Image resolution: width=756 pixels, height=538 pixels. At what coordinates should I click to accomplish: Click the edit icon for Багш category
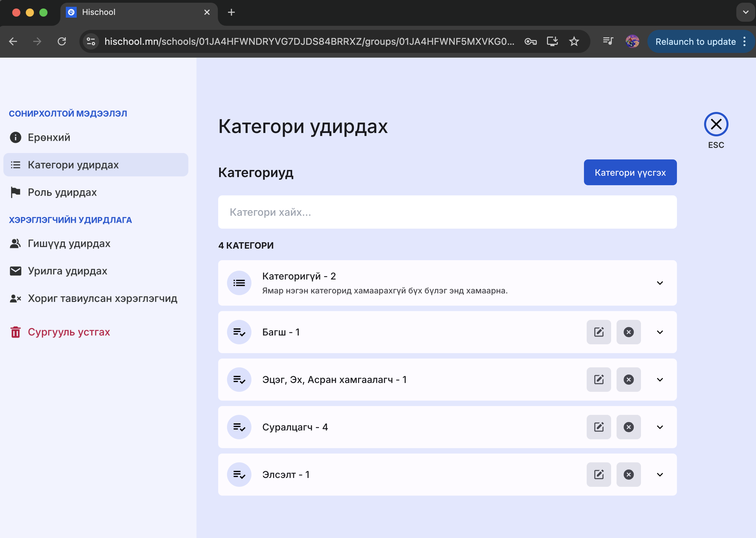[599, 332]
